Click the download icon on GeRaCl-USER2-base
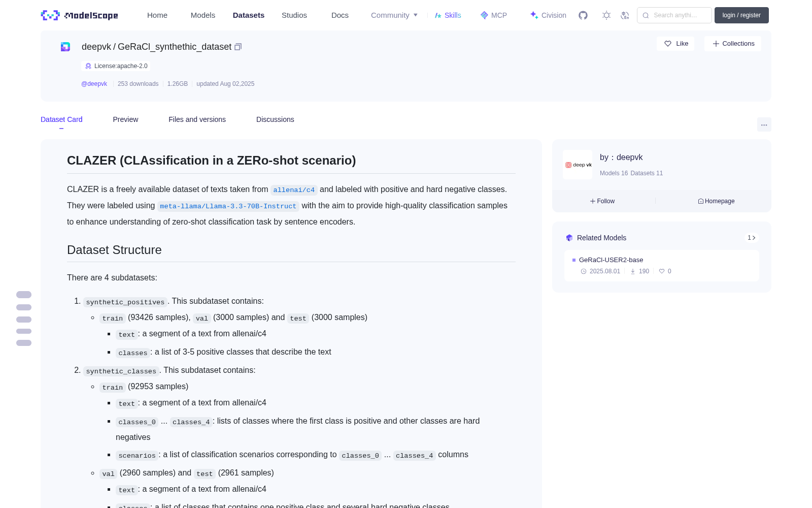Screen dimensions: 812x508 633,271
